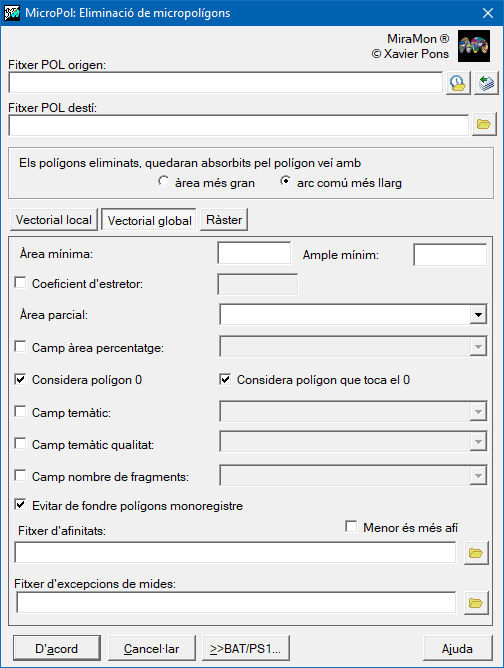504x668 pixels.
Task: Browse folder for Fitxer d'afinitats
Action: (x=476, y=553)
